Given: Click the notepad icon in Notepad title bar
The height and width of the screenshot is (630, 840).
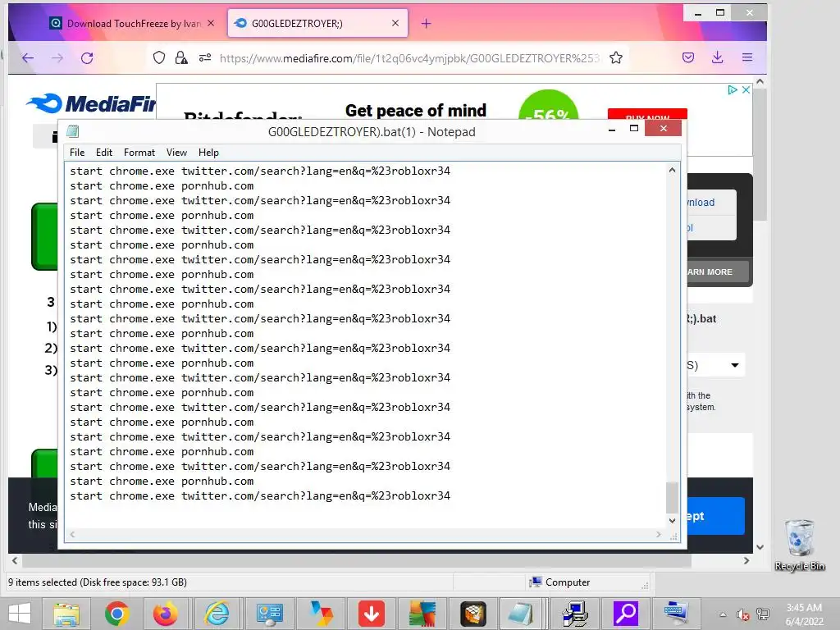Looking at the screenshot, I should click(x=73, y=131).
